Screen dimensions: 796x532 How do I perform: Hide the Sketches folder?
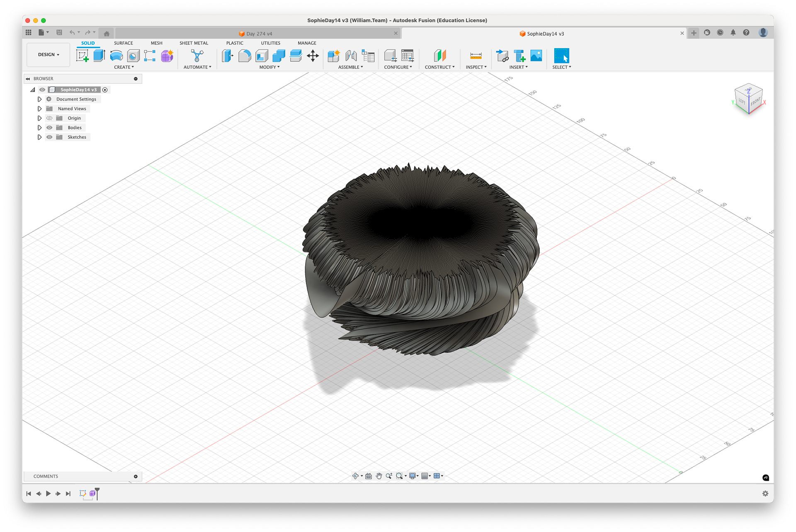point(49,137)
